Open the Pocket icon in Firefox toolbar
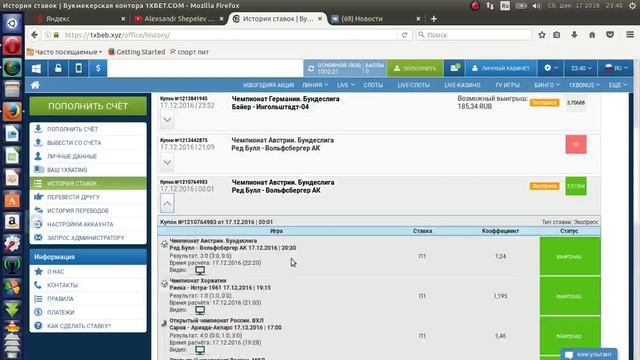Viewport: 640px width, 360px height. (610, 35)
